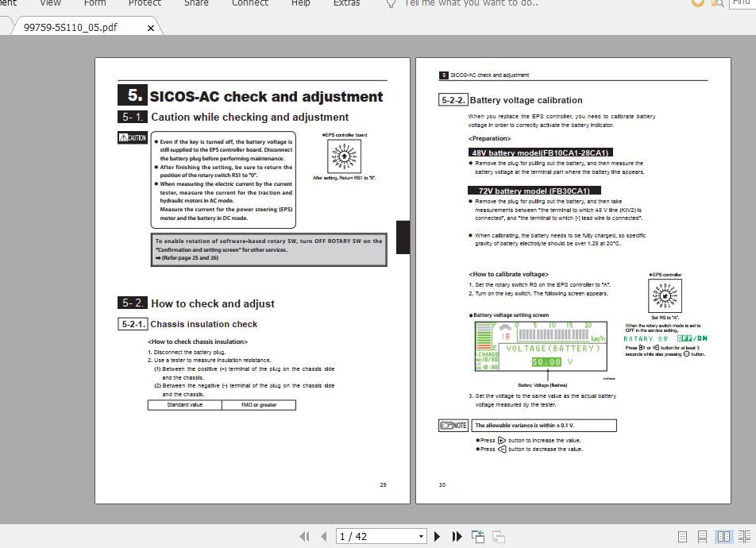756x548 pixels.
Task: Click the CAUTION symbol on page 29
Action: coord(133,137)
